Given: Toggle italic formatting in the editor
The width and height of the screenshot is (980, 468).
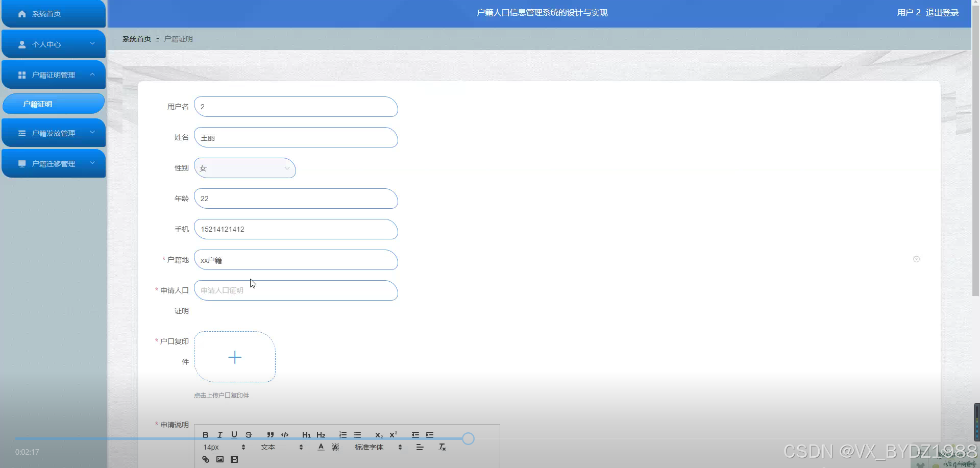Looking at the screenshot, I should click(x=219, y=435).
